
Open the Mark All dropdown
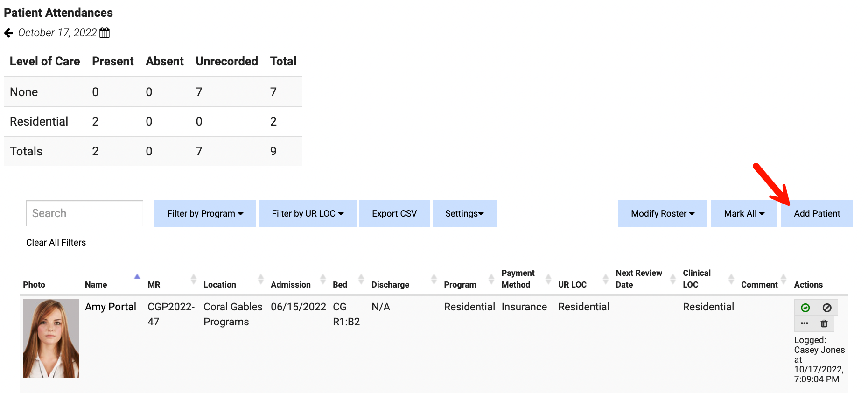coord(744,214)
